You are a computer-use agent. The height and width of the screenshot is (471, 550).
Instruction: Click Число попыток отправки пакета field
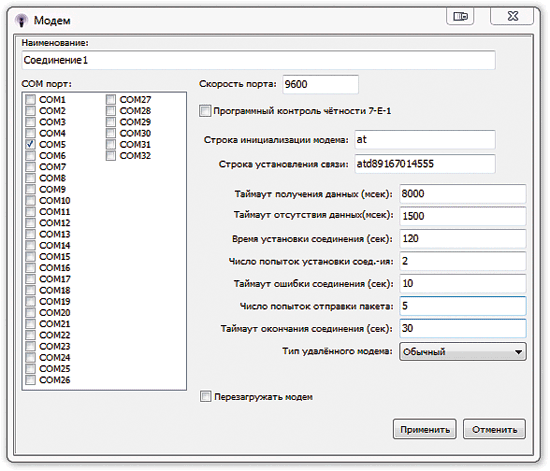click(x=463, y=306)
